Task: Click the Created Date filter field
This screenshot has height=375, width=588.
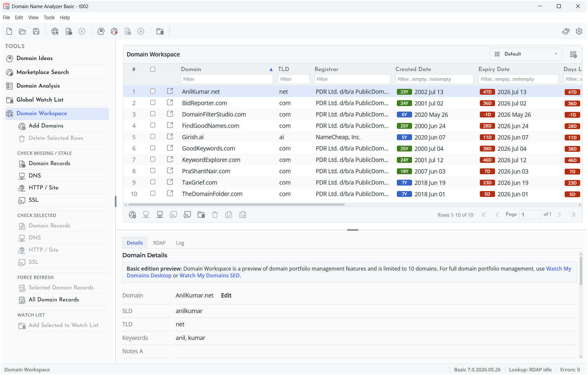Action: click(434, 79)
